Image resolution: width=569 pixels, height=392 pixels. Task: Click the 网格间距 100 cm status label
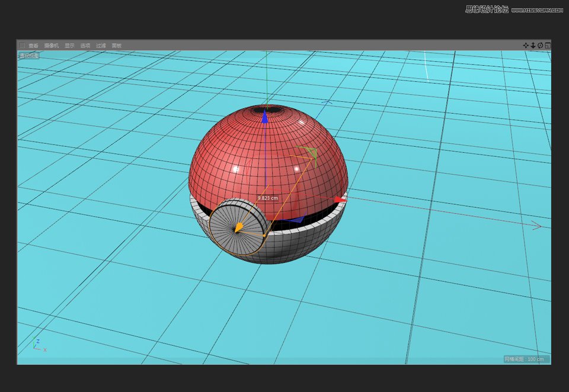tap(526, 359)
